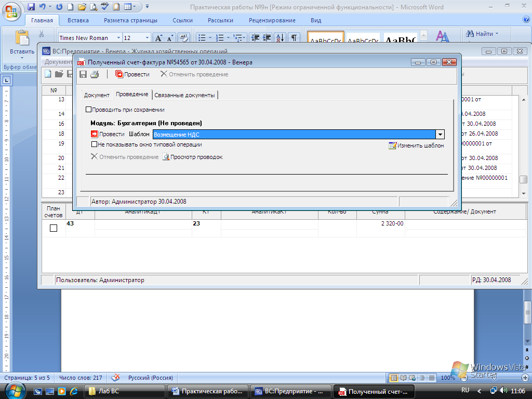Click the open folder icon in journal toolbar
The height and width of the screenshot is (399, 532).
(x=59, y=74)
